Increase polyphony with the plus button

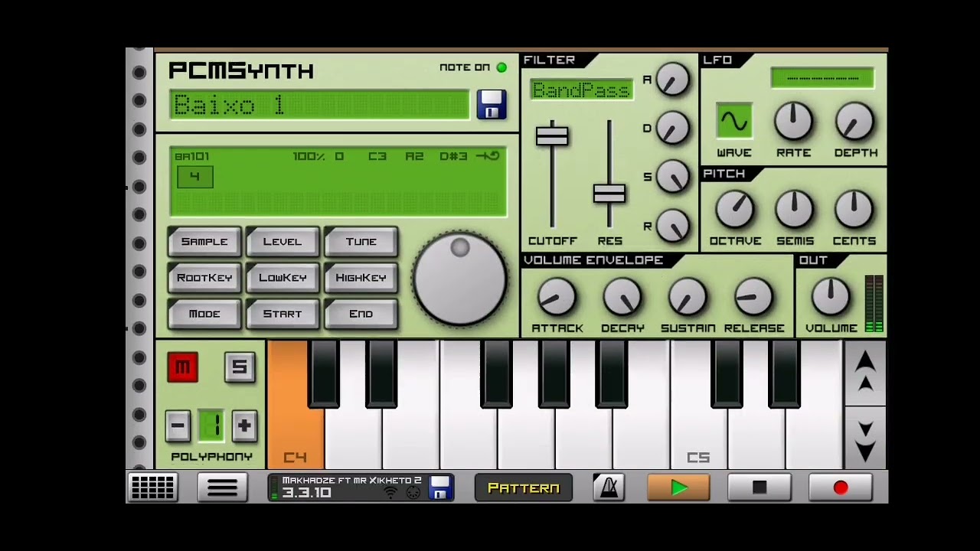pos(244,425)
